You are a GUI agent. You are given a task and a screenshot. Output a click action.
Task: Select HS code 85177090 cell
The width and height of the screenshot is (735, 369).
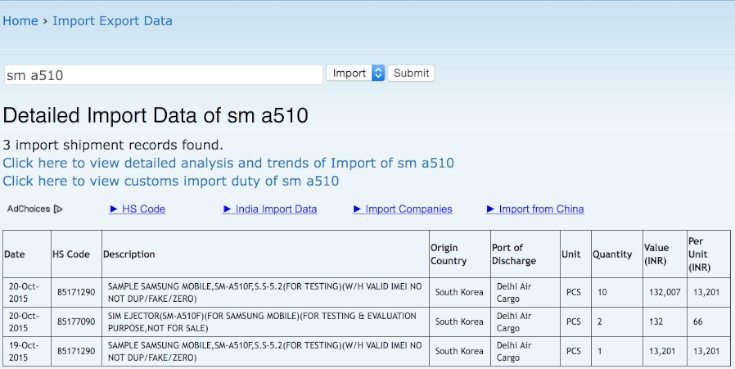(x=76, y=322)
